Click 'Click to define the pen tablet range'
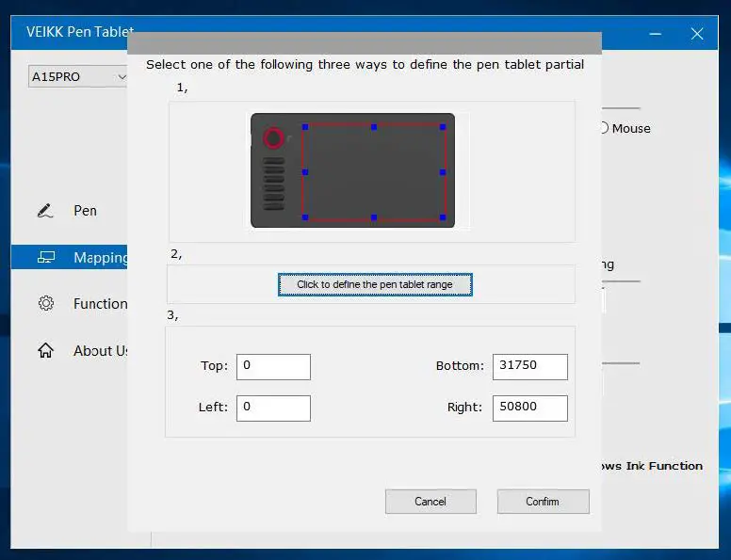 [x=375, y=284]
